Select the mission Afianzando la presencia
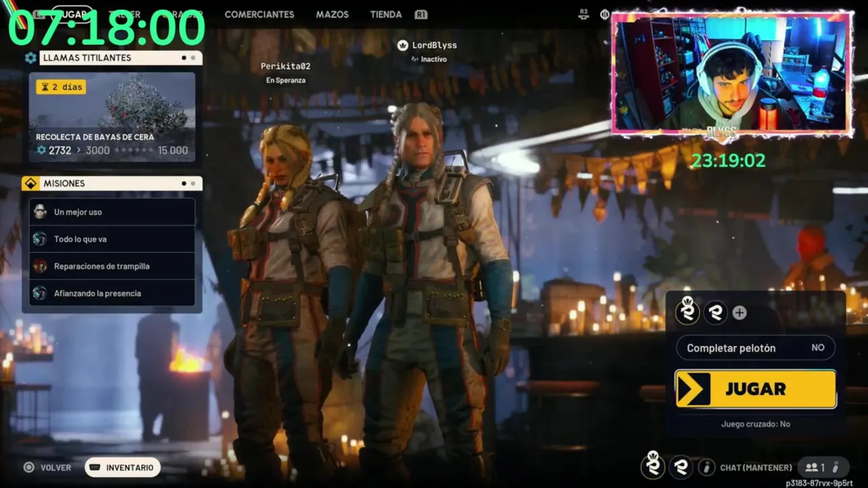 (112, 293)
